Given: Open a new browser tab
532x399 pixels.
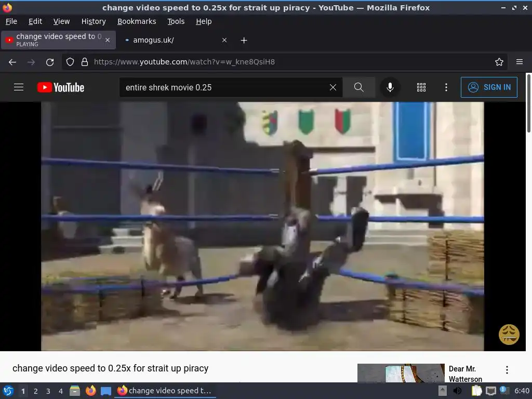Looking at the screenshot, I should pos(244,41).
